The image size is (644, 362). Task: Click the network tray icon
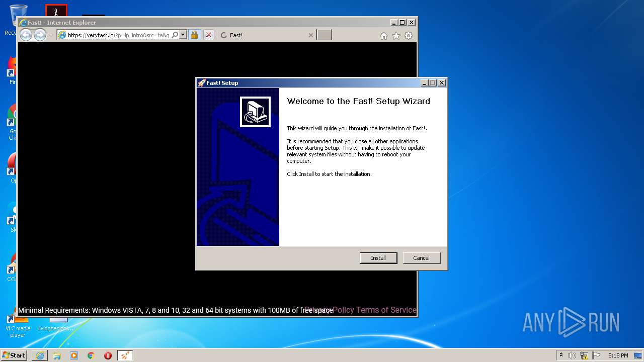584,355
